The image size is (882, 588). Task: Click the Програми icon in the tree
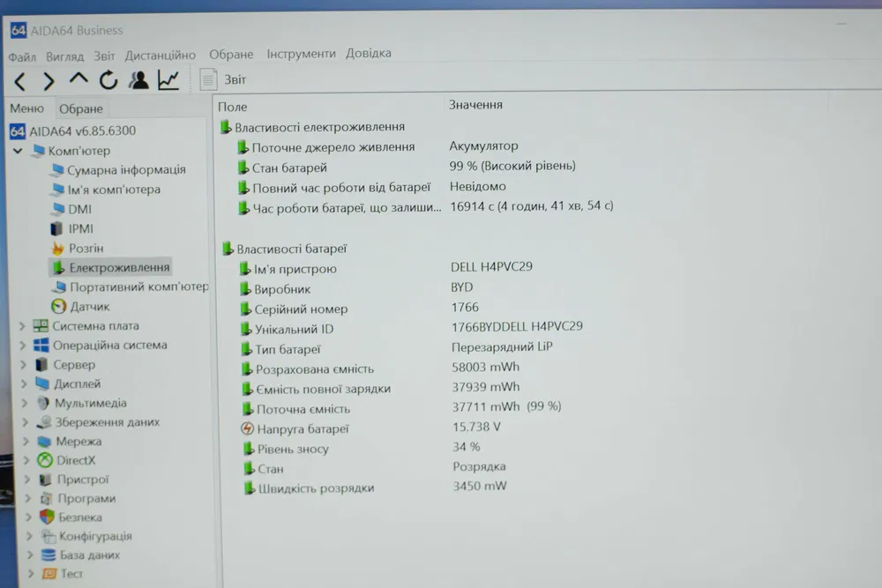(46, 499)
